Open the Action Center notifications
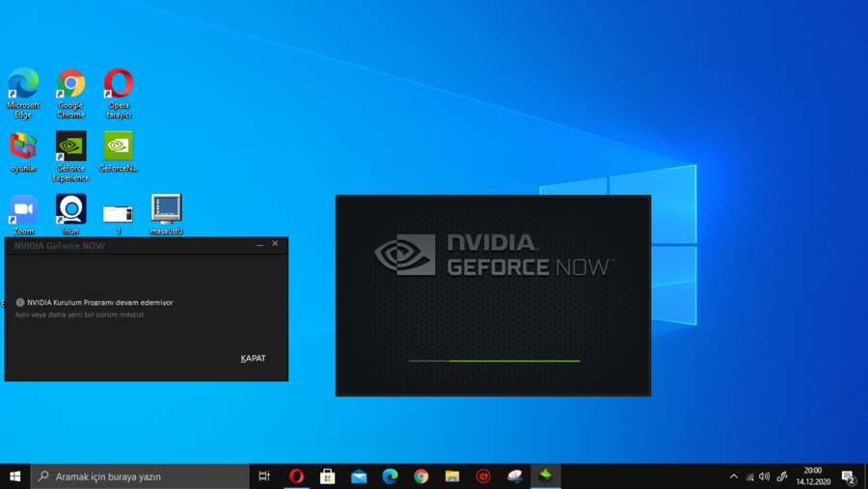868x489 pixels. (x=849, y=476)
